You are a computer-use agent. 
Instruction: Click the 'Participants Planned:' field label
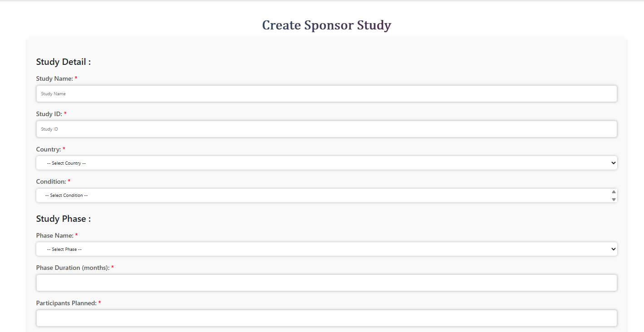click(x=66, y=303)
